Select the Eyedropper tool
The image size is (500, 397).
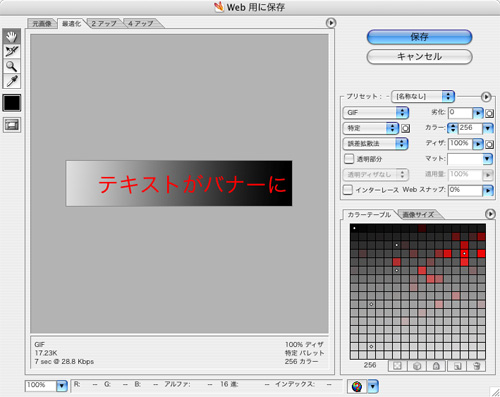[x=12, y=81]
